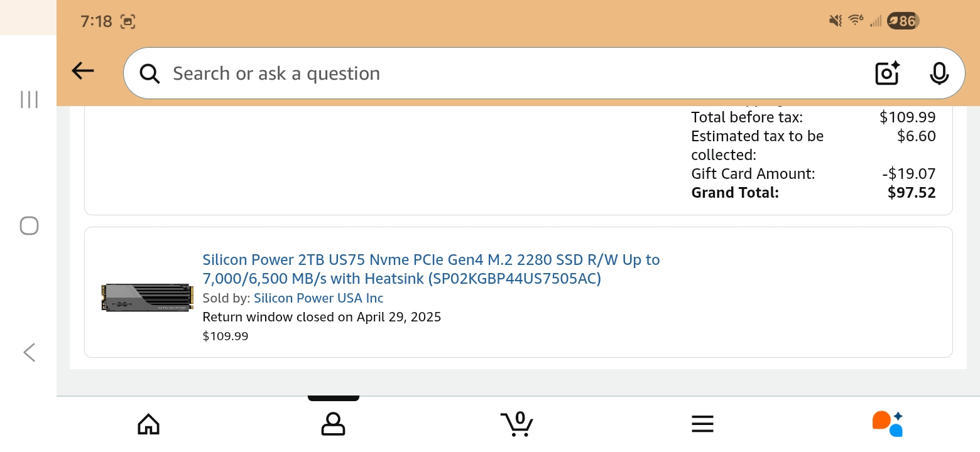Open the hamburger menu tab

[x=702, y=424]
